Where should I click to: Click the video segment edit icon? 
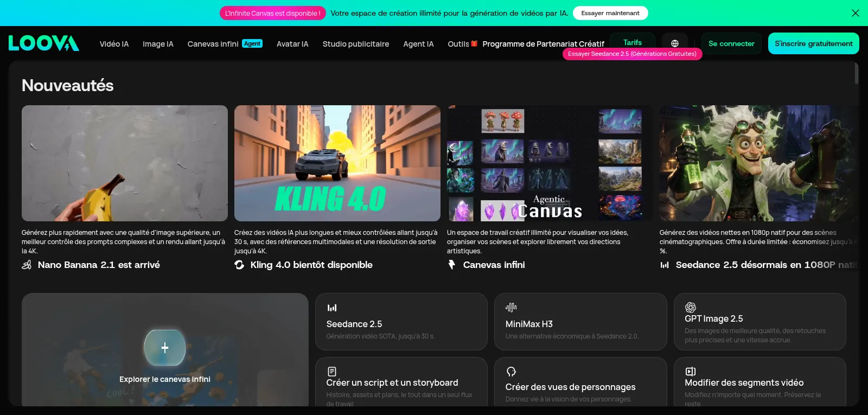[691, 372]
